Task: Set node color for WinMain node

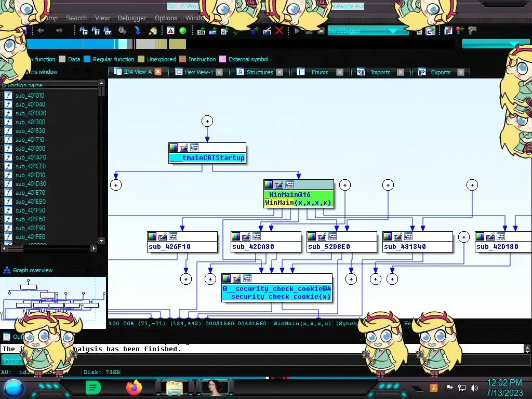Action: [x=269, y=184]
